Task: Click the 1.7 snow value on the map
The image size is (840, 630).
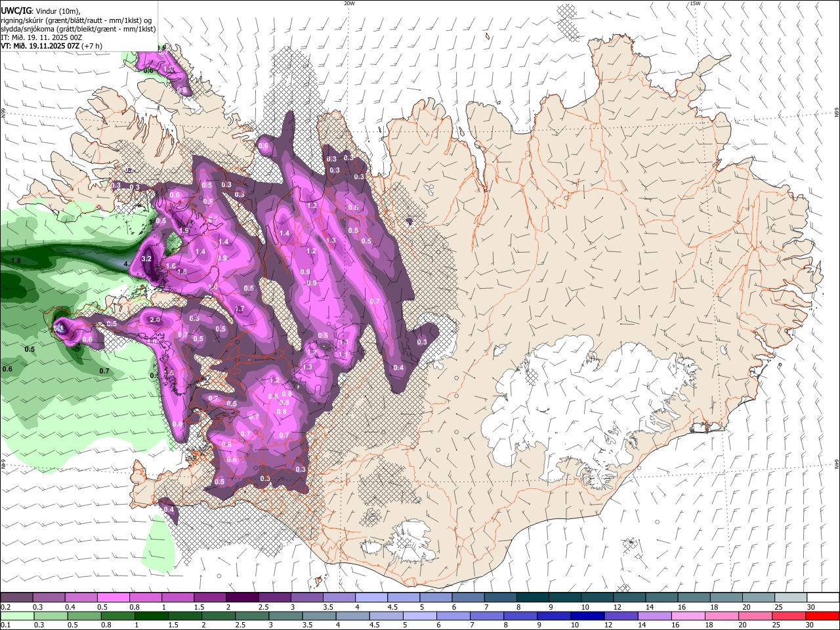Action: pyautogui.click(x=240, y=309)
